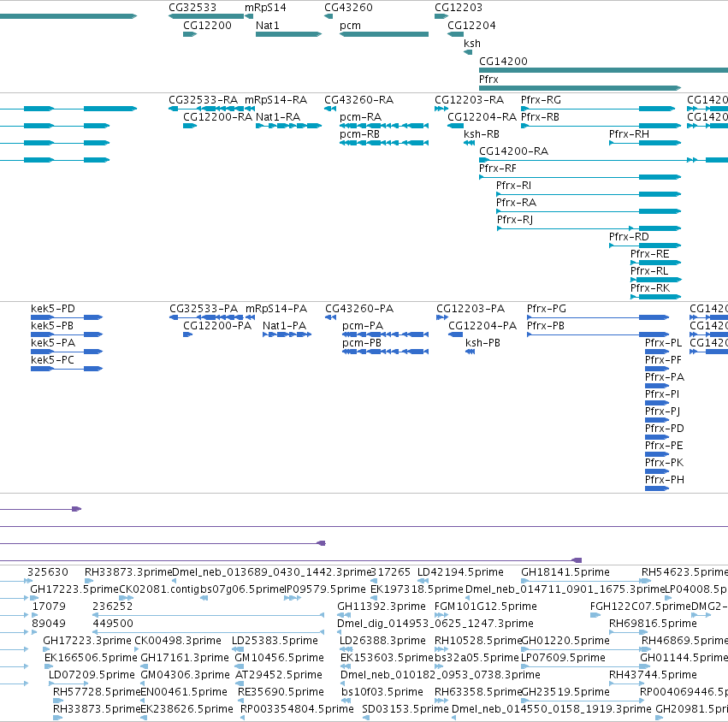Click the GH11392.3prime EST label
Image resolution: width=728 pixels, height=722 pixels.
tap(382, 607)
